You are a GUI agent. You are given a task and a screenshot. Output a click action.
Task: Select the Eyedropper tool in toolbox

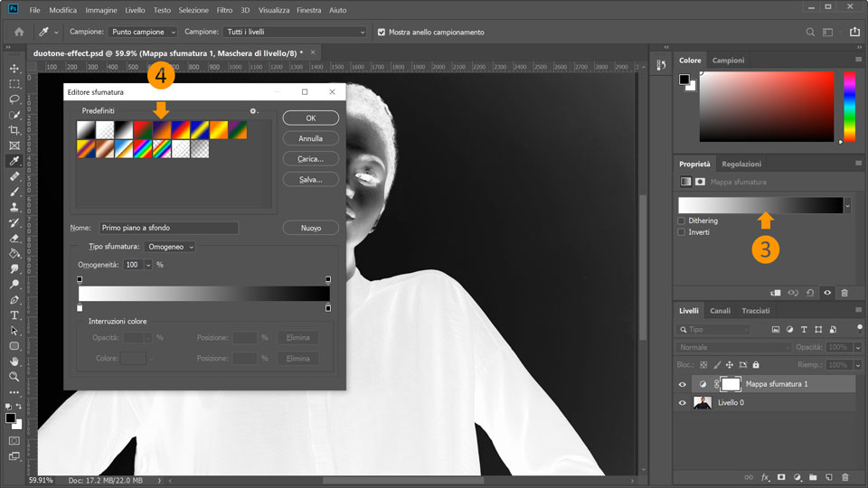click(14, 161)
